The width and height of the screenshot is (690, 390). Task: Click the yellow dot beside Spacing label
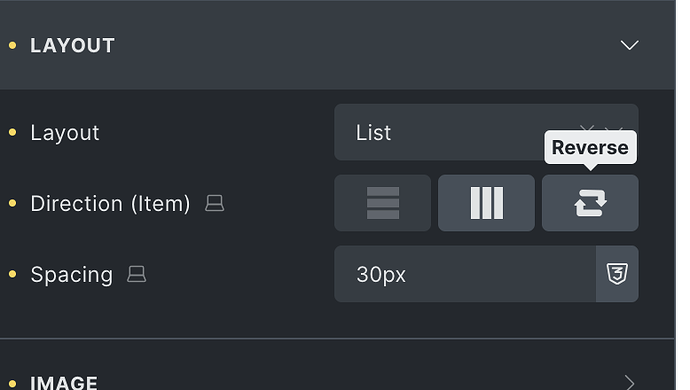pos(12,274)
